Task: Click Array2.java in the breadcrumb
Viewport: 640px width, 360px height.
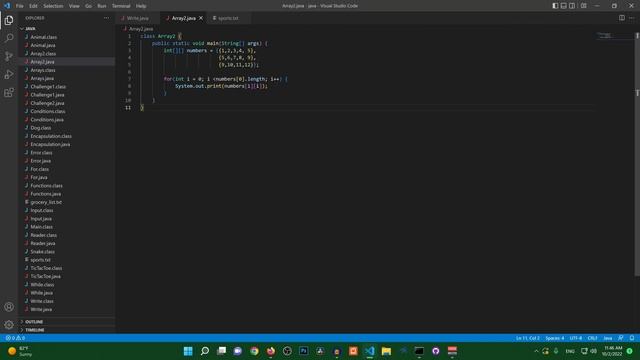Action: pyautogui.click(x=141, y=29)
